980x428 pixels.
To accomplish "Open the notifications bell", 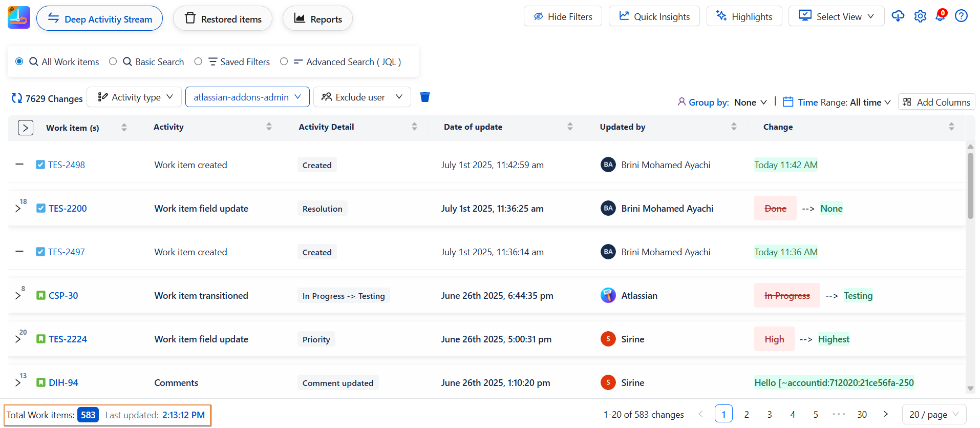I will point(941,16).
